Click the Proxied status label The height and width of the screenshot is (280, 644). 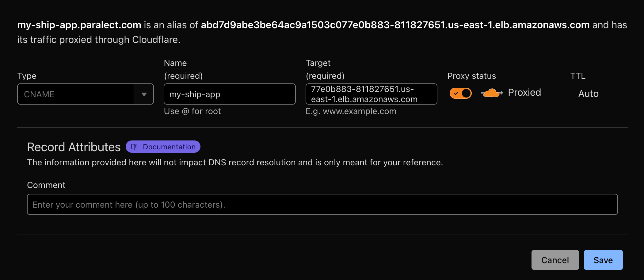point(524,93)
